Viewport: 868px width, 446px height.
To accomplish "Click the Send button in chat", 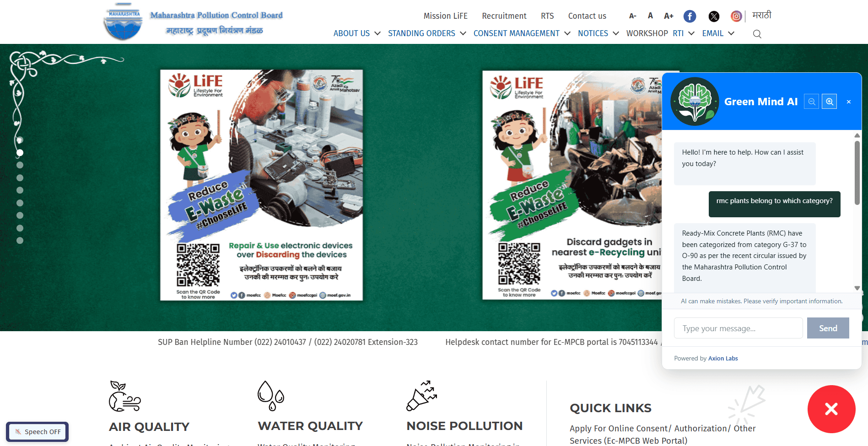I will [x=828, y=328].
